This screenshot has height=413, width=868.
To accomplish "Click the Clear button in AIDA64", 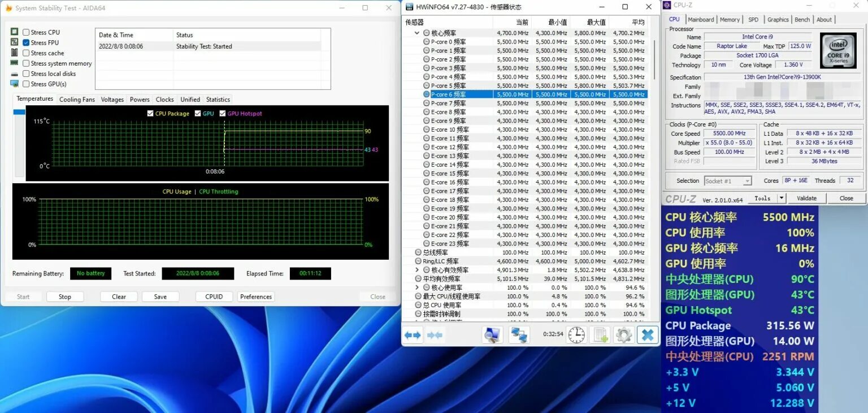I will pyautogui.click(x=119, y=296).
